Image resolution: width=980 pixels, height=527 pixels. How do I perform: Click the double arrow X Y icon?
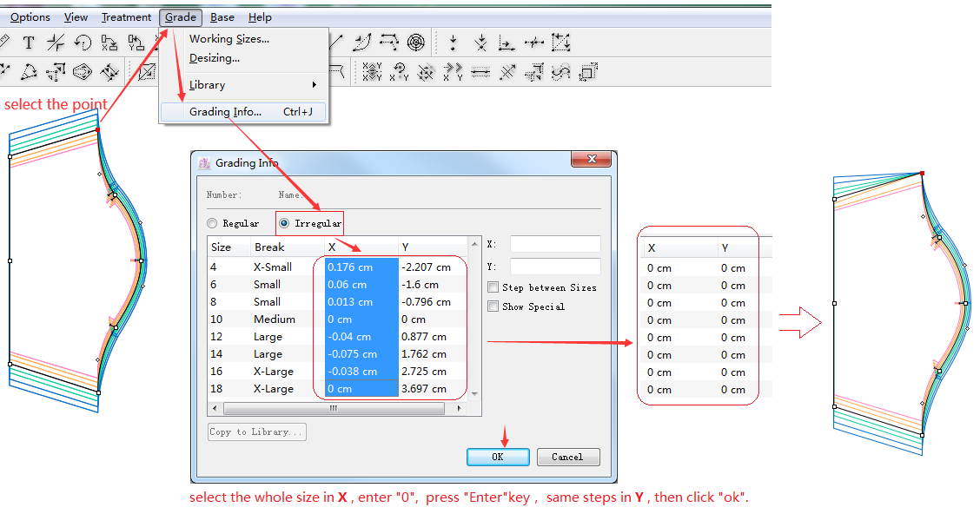point(453,72)
